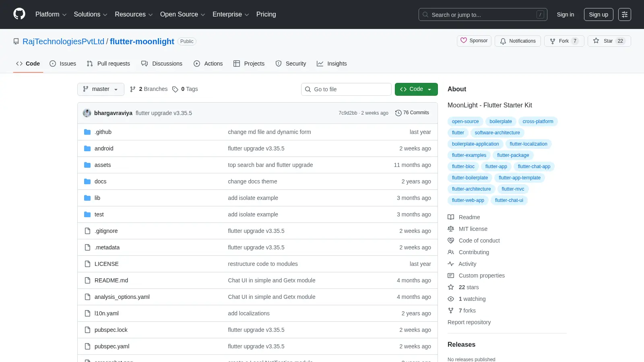Expand the Solutions menu
Screen dimensions: 644x362
pos(91,14)
